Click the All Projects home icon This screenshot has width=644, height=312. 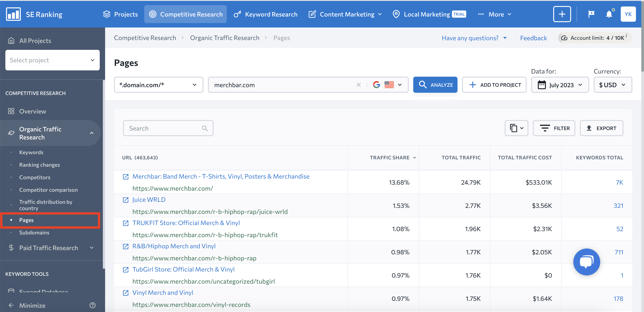click(11, 40)
